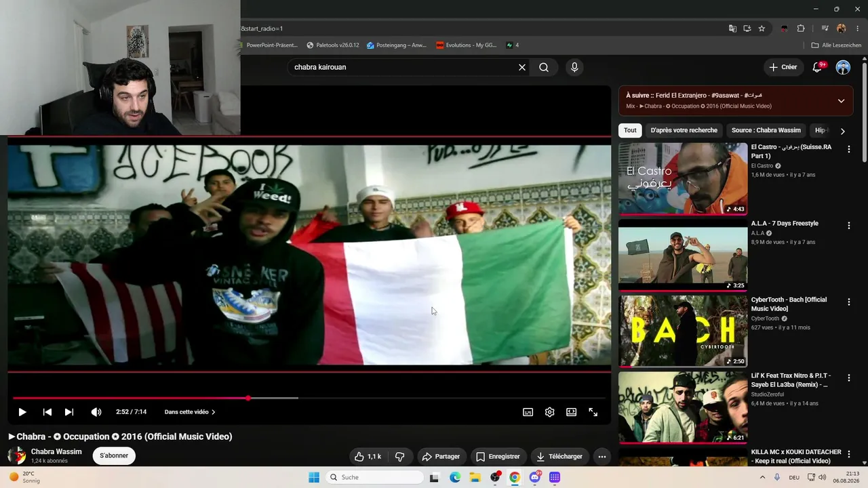Open the 'KILLA MC x KOUKI DATEACHER' title
Image resolution: width=868 pixels, height=488 pixels.
click(796, 457)
